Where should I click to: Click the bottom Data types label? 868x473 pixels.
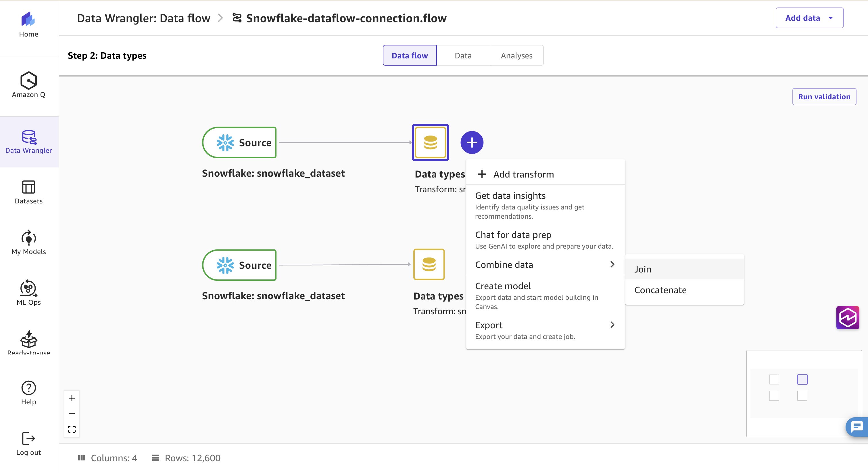click(438, 296)
